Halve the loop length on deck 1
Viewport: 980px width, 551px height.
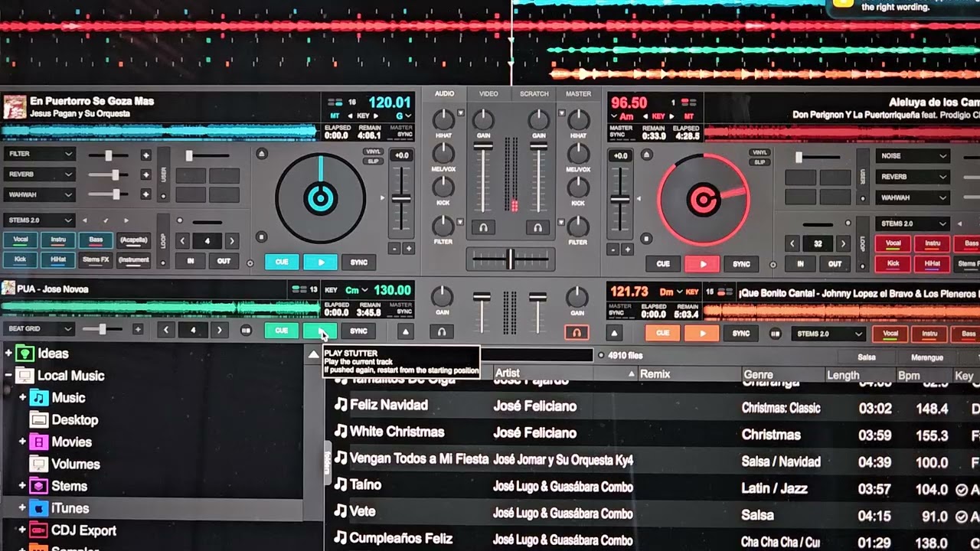click(182, 241)
